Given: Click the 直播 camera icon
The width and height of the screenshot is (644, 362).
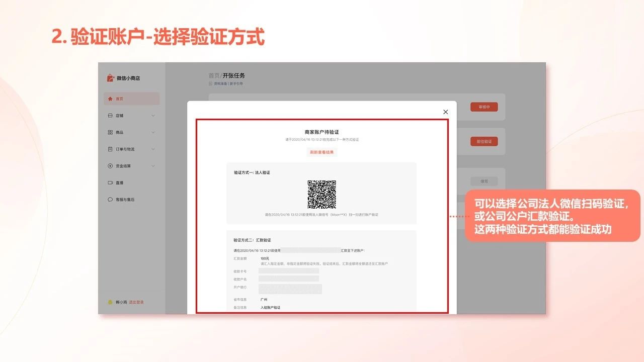Looking at the screenshot, I should 110,183.
